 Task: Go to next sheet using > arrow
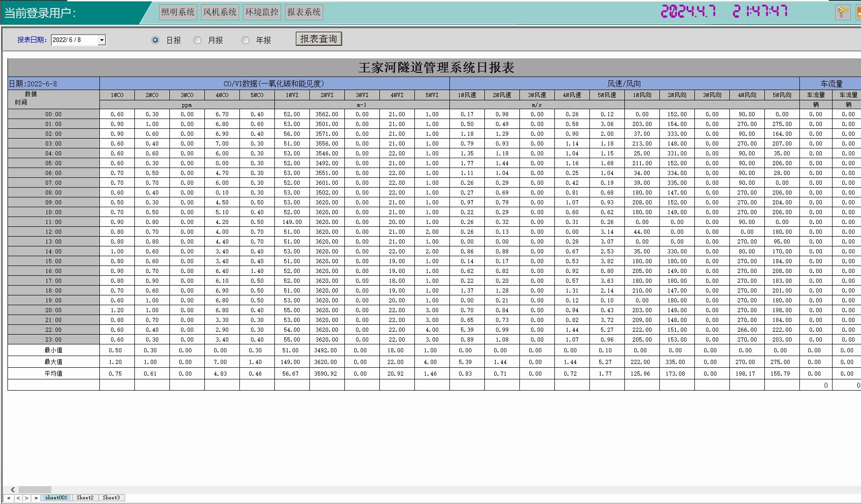tap(26, 497)
